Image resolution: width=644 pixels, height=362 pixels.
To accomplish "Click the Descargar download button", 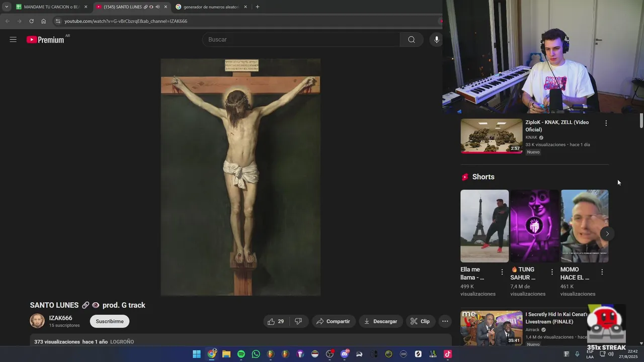I will pyautogui.click(x=381, y=321).
